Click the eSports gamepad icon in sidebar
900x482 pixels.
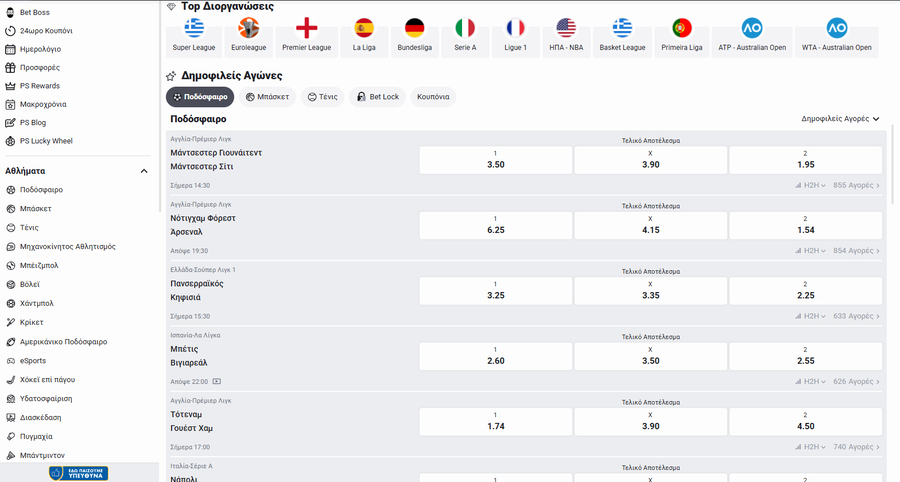[x=10, y=361]
